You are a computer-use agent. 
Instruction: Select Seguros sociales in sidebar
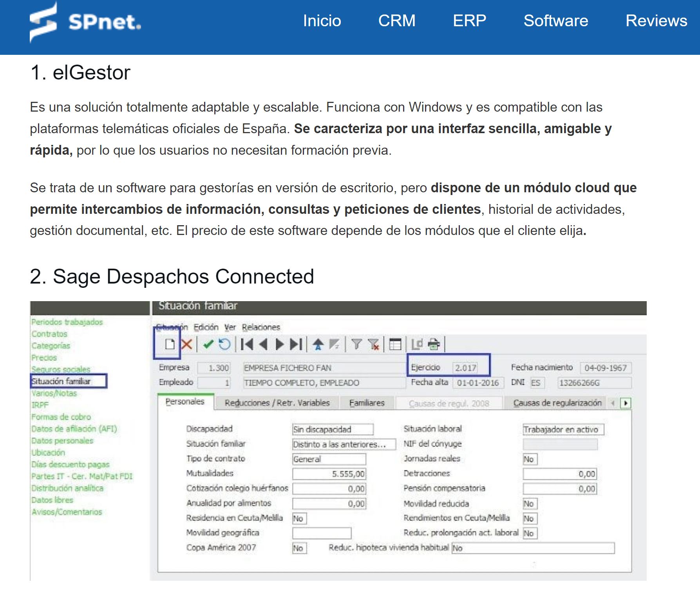click(61, 369)
